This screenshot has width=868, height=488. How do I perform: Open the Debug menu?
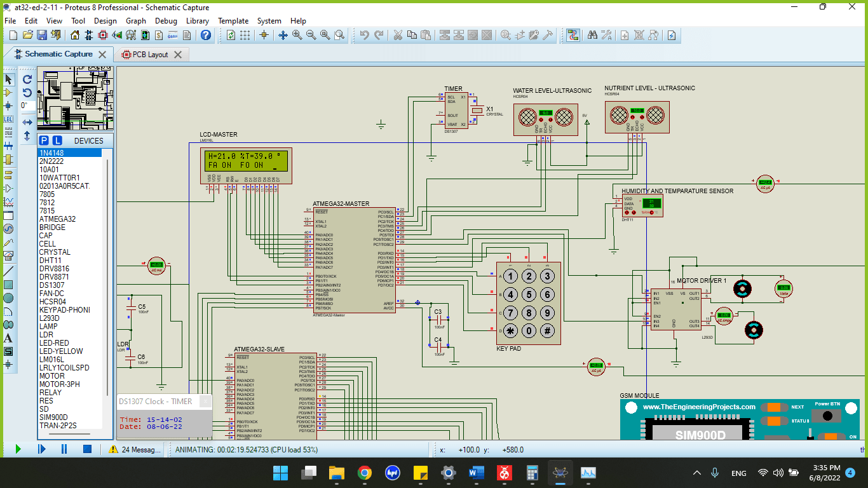click(166, 20)
